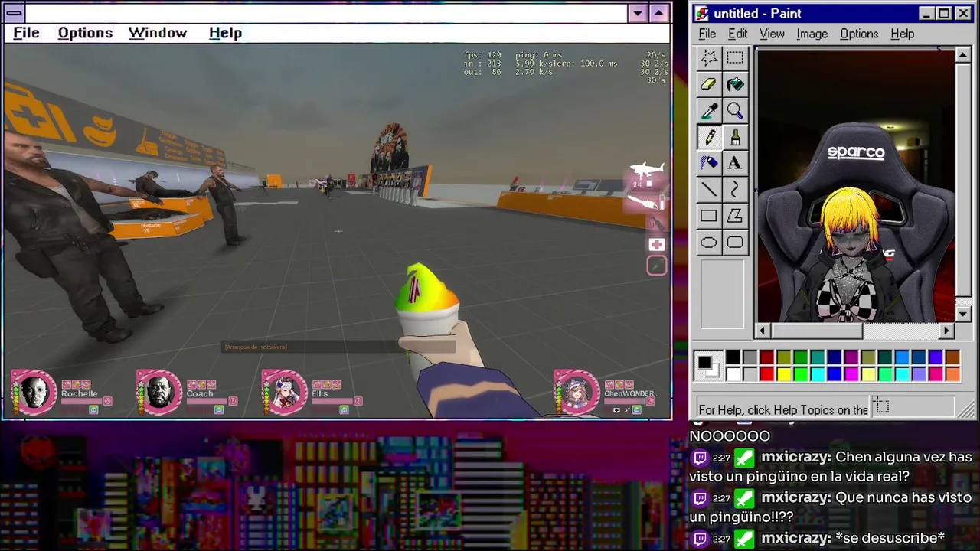The image size is (980, 551).
Task: Click the pink outlined bottom inventory slot
Action: [657, 266]
